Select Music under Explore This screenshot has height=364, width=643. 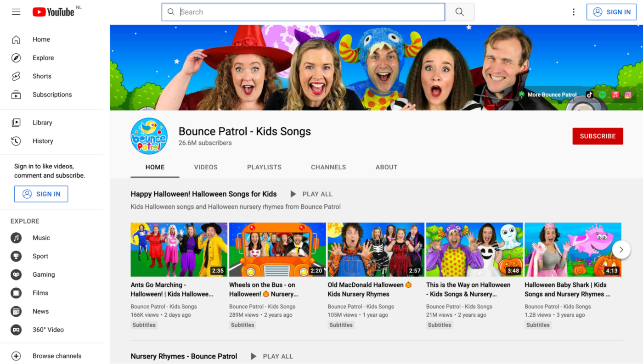[x=41, y=238]
